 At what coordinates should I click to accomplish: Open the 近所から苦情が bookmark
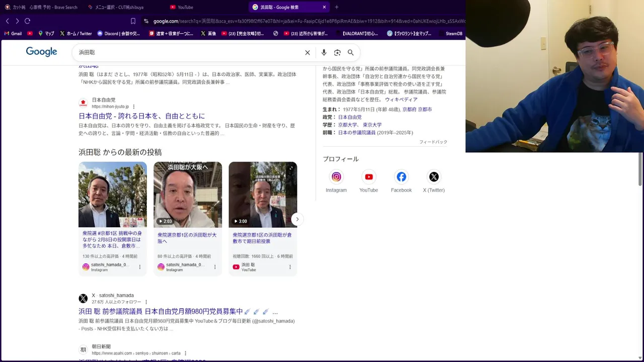click(x=306, y=34)
